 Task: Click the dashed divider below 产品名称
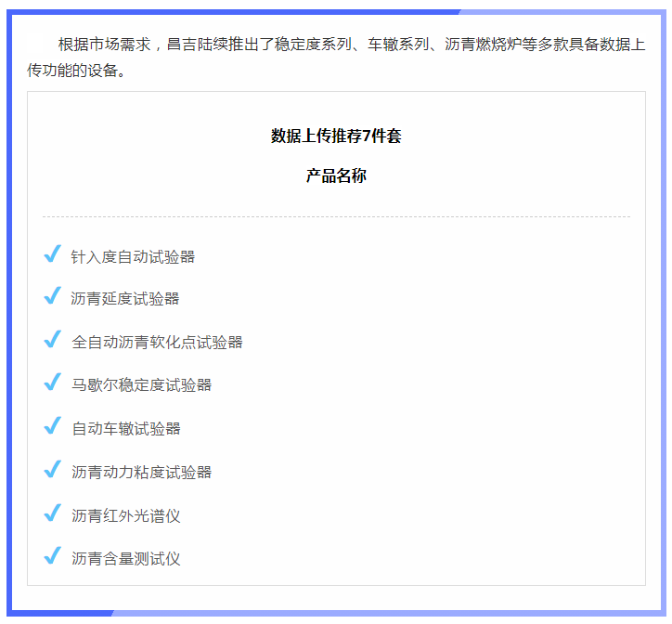336,217
